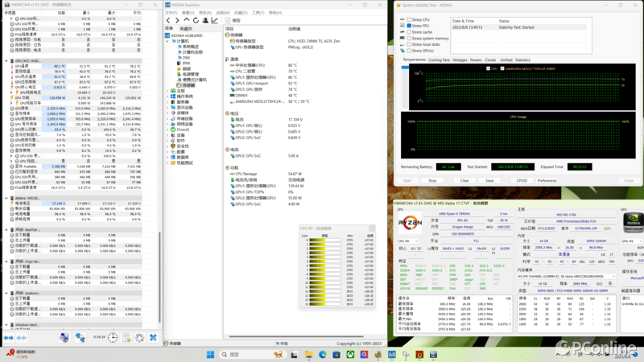
Task: Switch to the Powers tab
Action: pos(476,60)
